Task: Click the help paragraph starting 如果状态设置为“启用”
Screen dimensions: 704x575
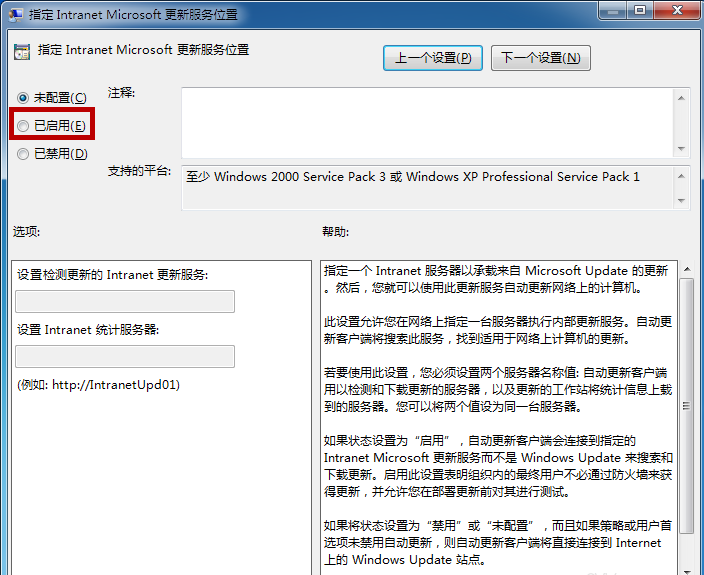Action: coord(498,466)
